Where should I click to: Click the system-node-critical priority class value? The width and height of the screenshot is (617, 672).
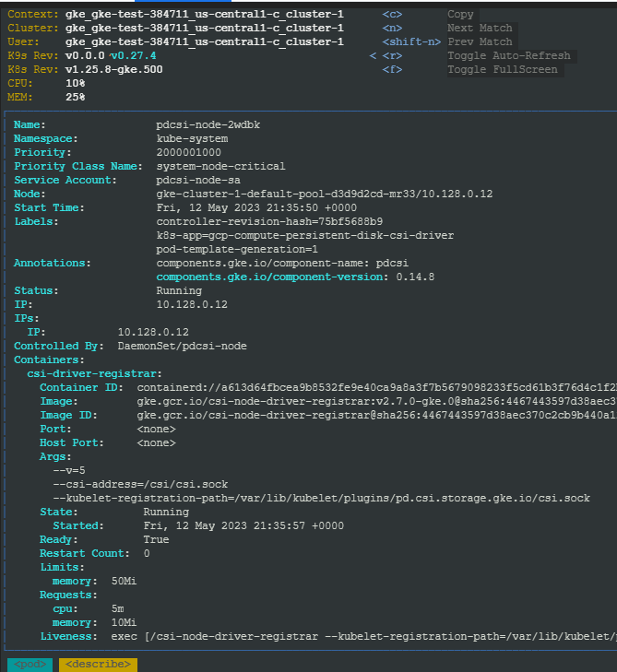click(221, 166)
